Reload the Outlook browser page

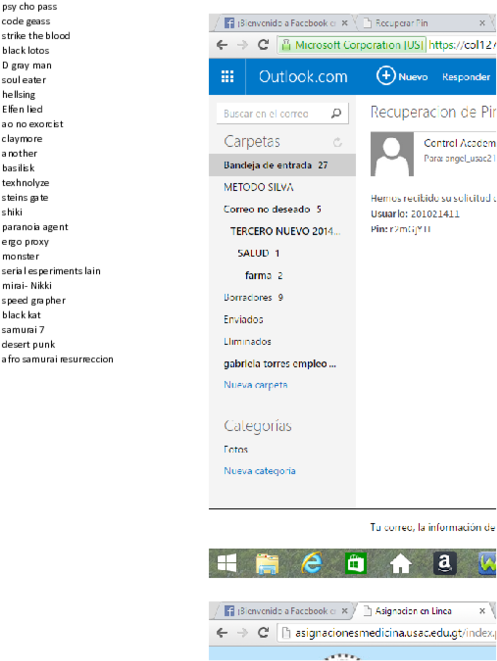[x=263, y=45]
